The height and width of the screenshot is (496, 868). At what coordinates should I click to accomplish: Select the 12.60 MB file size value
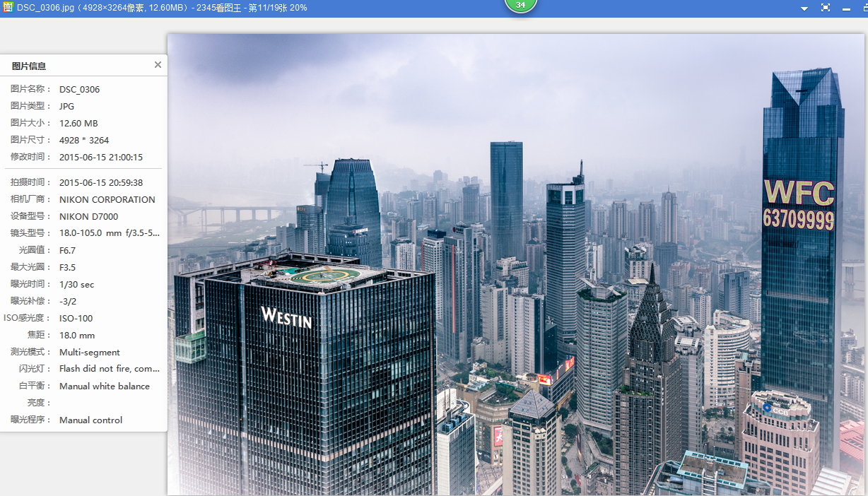(78, 123)
